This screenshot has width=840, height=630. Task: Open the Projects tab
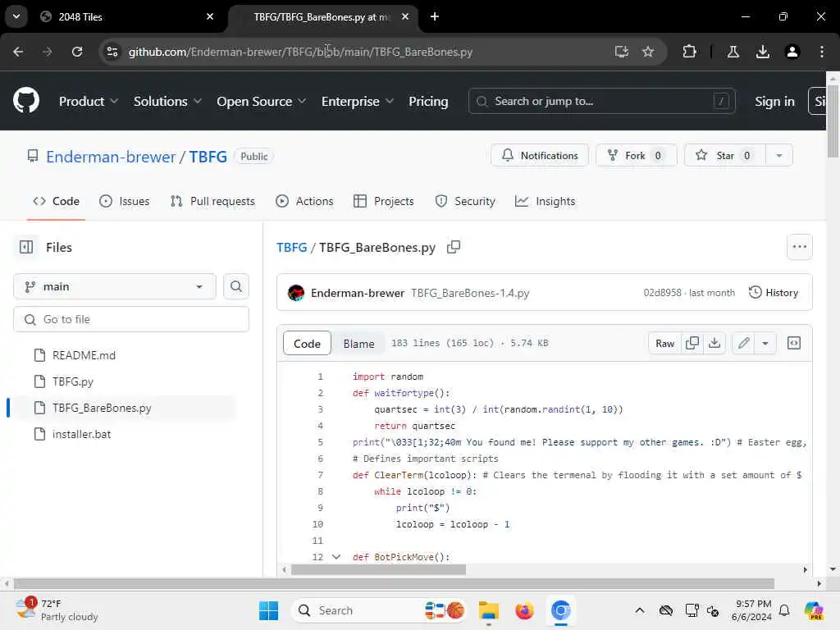[x=384, y=201]
